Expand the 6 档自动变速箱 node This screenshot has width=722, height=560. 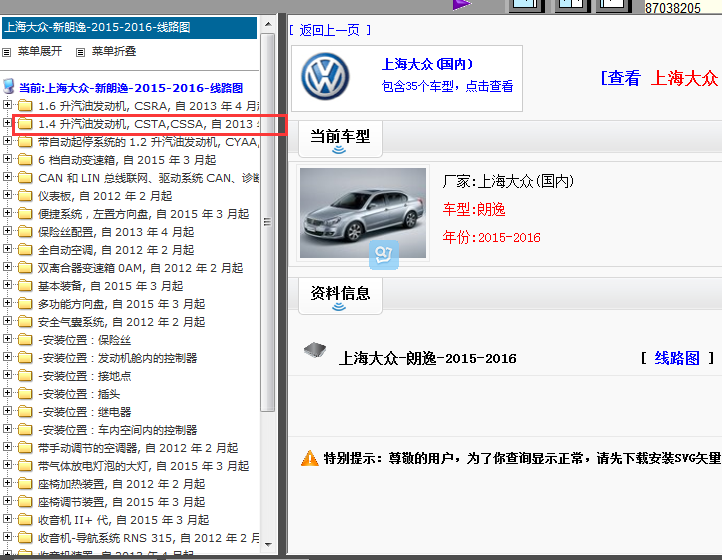click(x=7, y=158)
